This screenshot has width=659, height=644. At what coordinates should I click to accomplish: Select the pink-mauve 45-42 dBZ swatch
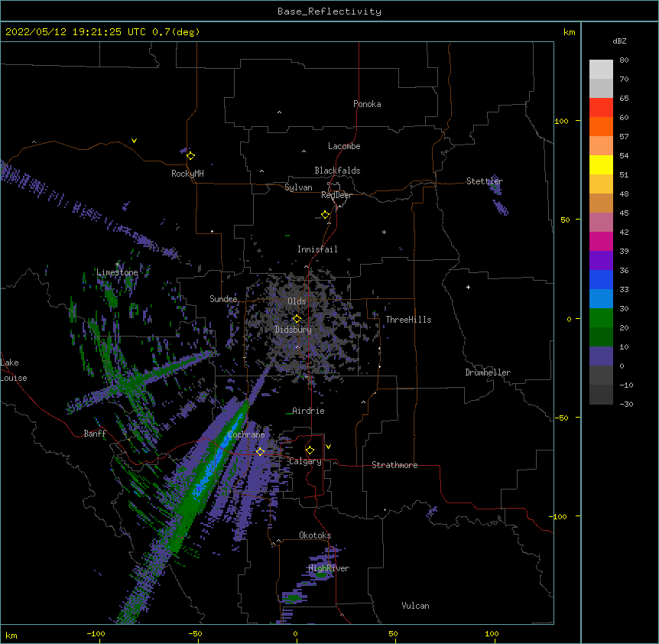pyautogui.click(x=601, y=222)
